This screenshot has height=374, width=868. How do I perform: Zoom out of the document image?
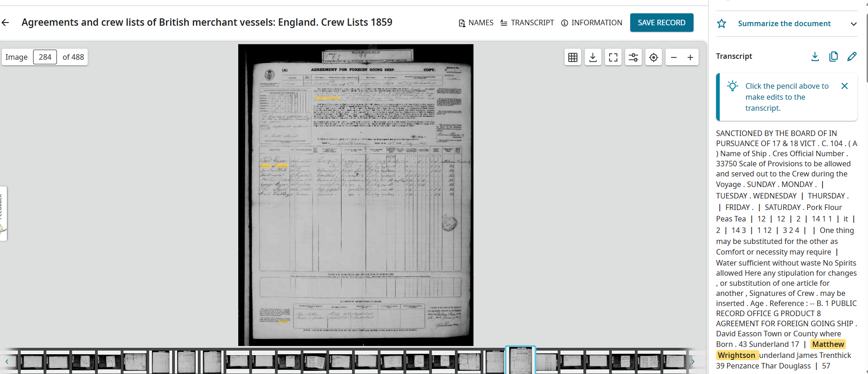674,57
